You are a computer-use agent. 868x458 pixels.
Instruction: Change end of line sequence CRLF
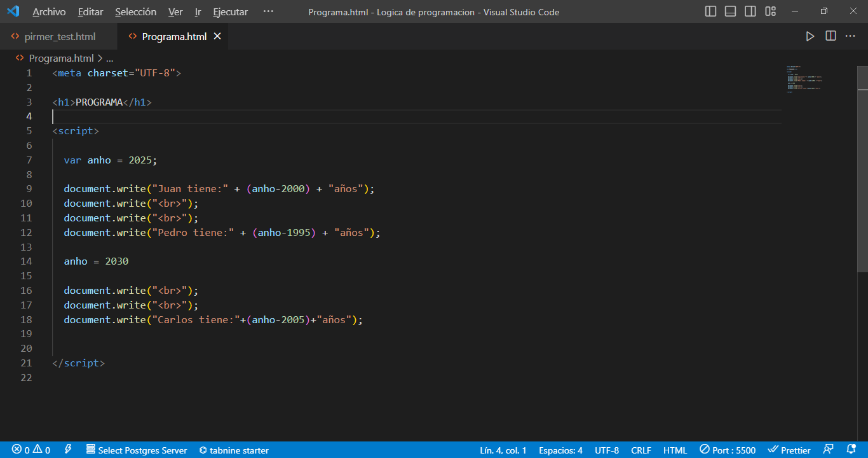[x=641, y=450]
